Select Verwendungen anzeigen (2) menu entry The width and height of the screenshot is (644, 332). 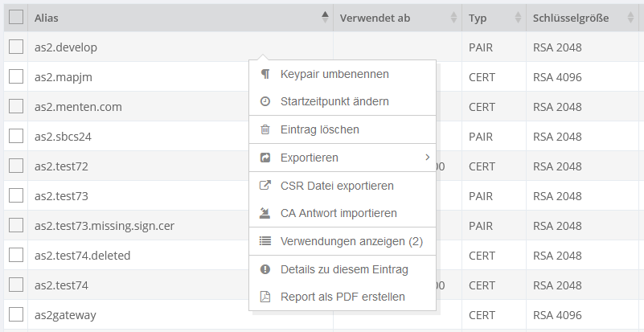tap(351, 241)
